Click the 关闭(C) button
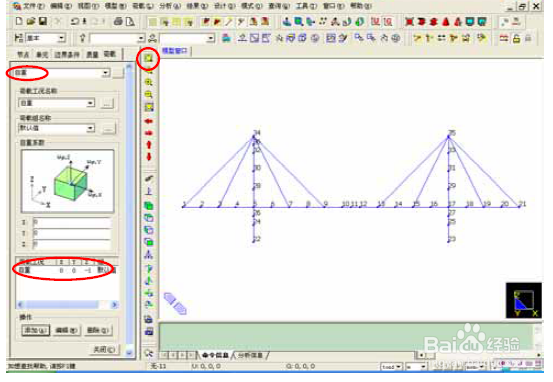 coord(104,350)
